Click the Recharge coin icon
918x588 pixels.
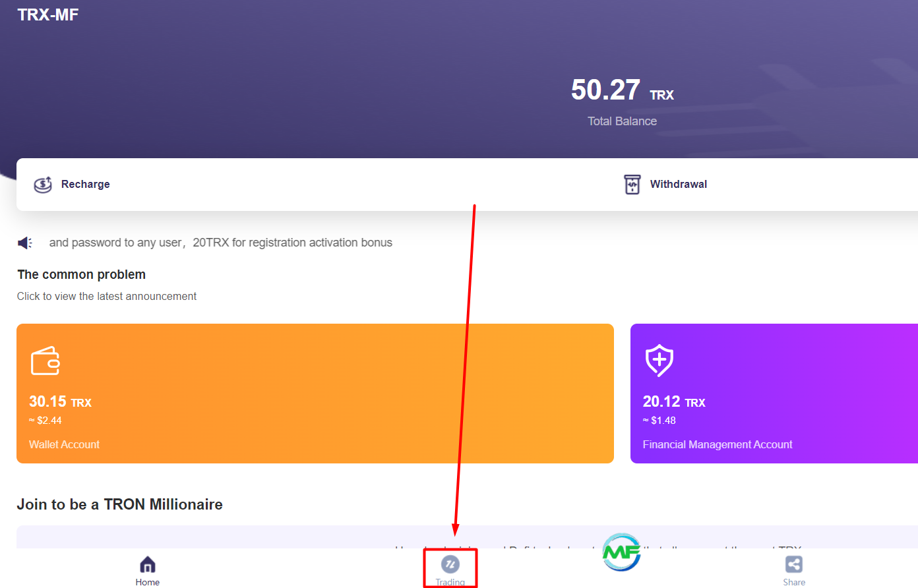(x=43, y=185)
